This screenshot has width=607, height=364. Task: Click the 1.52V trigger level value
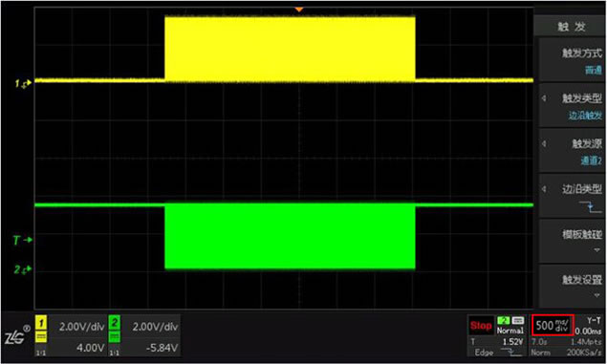[512, 342]
